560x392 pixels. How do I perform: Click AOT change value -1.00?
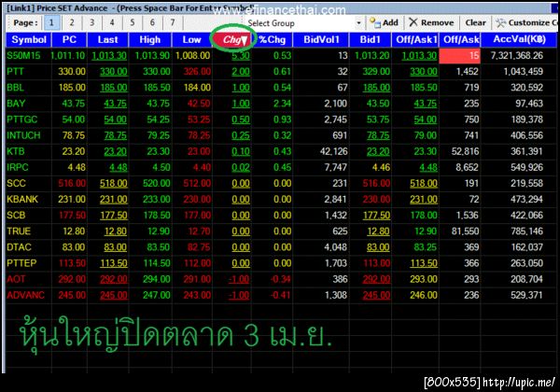click(x=239, y=279)
